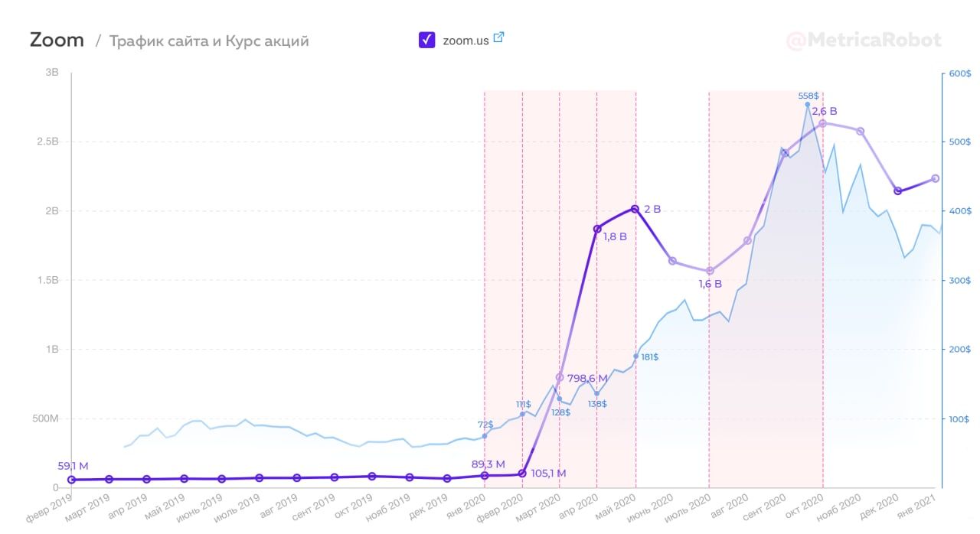Click the 138$ stock price marker
980x534 pixels.
coord(597,394)
